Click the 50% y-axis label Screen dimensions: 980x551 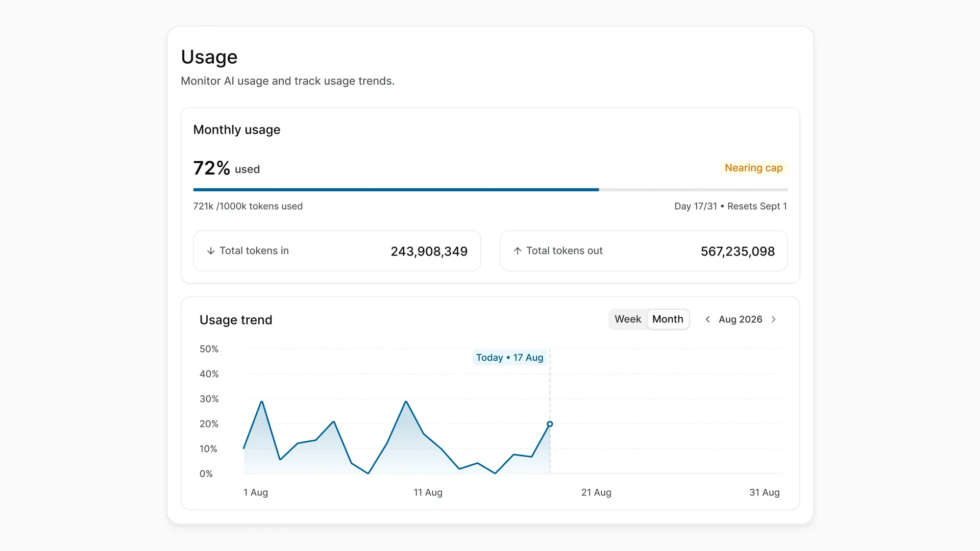pos(209,349)
